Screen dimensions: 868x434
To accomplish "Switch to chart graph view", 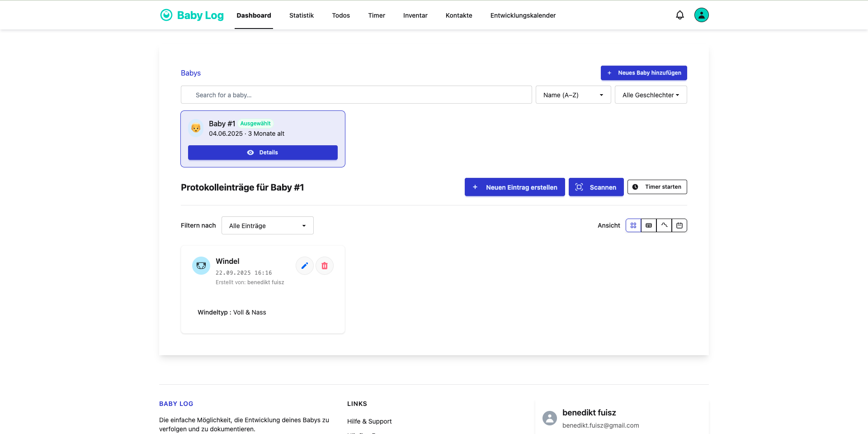I will 664,225.
